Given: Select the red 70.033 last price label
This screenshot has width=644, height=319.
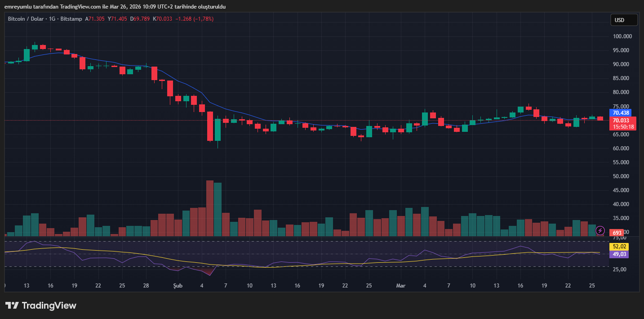Looking at the screenshot, I should (621, 120).
